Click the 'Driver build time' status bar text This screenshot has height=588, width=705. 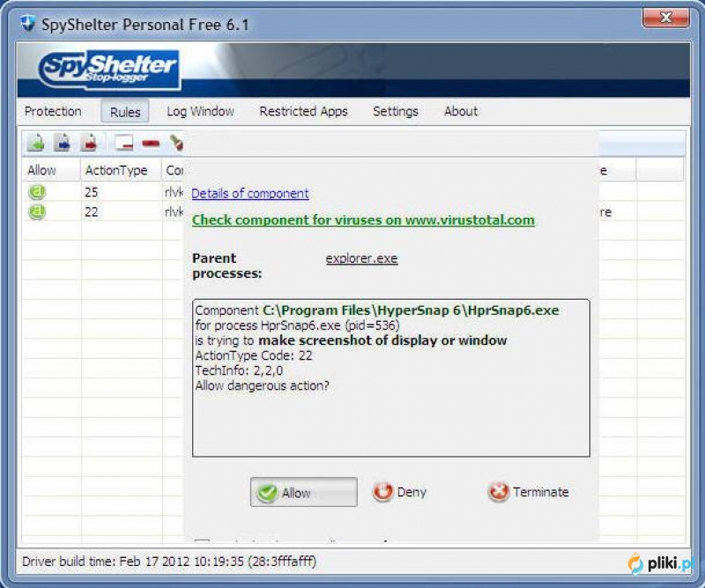[x=169, y=562]
